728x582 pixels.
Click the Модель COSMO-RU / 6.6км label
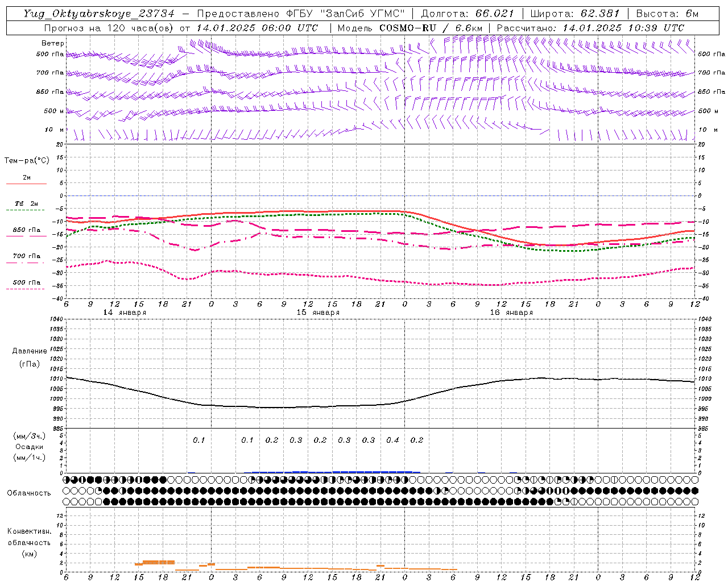tap(410, 28)
